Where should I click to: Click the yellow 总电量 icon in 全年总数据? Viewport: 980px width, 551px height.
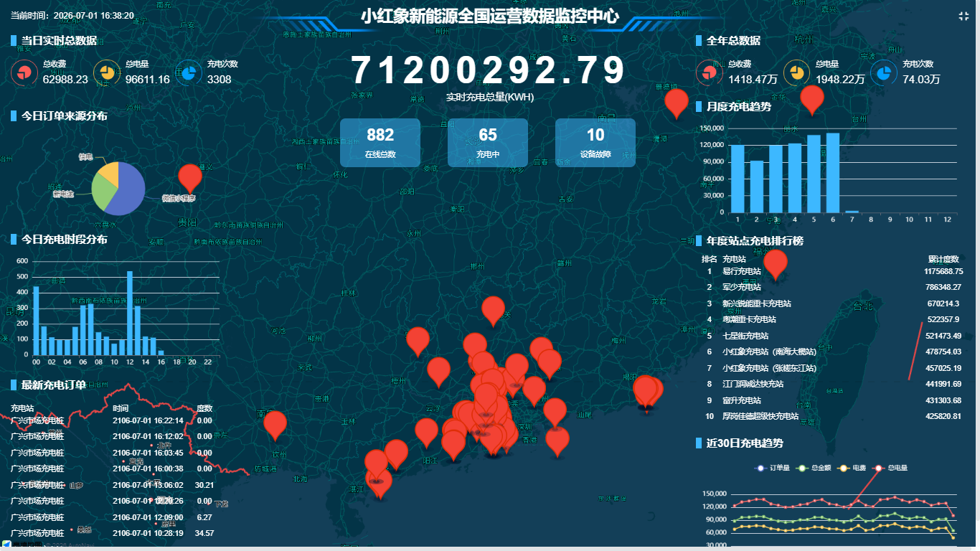[796, 72]
